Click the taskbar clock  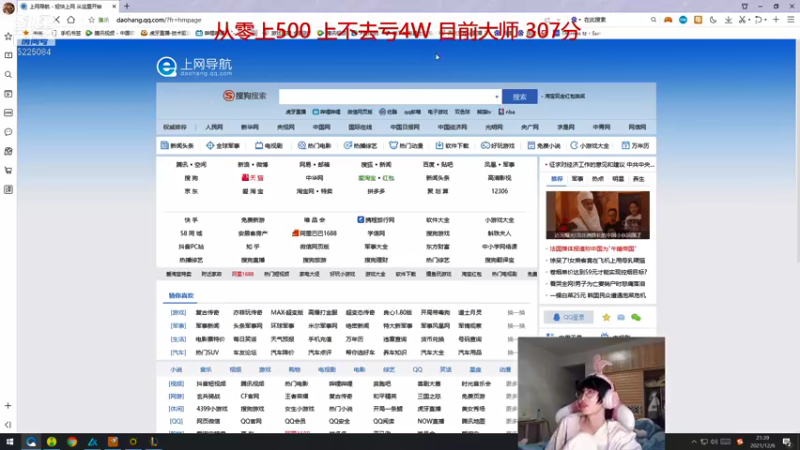763,442
